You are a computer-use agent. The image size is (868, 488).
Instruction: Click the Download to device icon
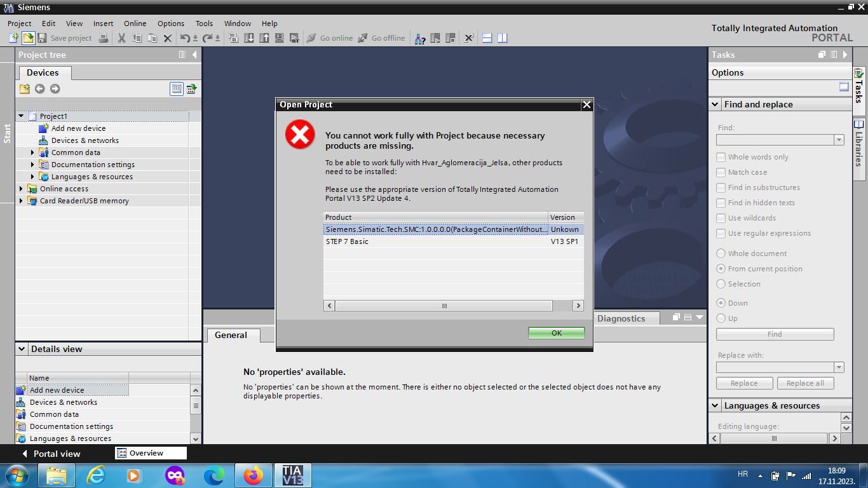pyautogui.click(x=249, y=38)
